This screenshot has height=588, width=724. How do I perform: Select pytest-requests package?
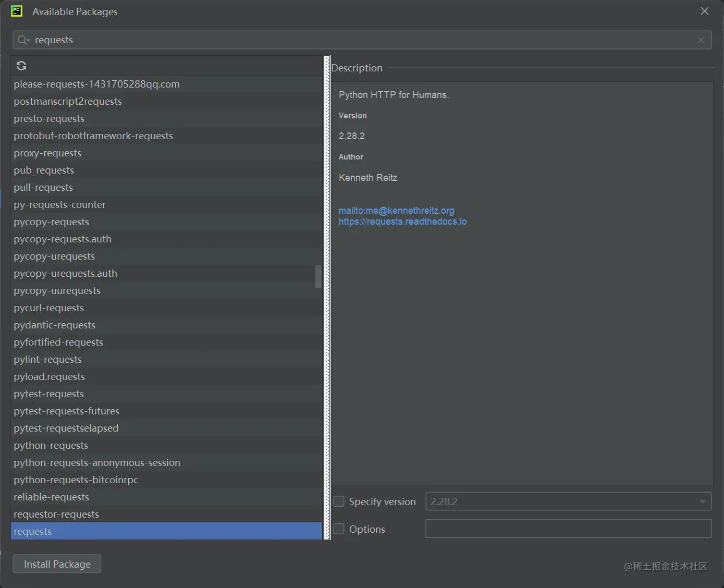[167, 394]
